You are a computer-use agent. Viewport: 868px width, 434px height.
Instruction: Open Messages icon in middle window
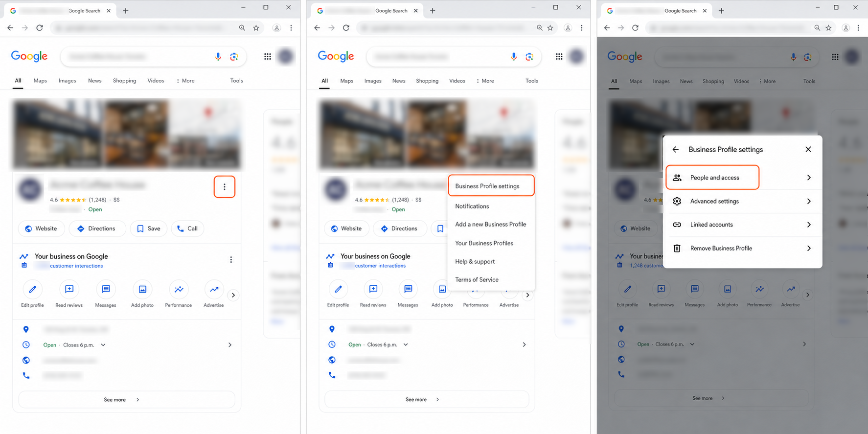pos(408,289)
